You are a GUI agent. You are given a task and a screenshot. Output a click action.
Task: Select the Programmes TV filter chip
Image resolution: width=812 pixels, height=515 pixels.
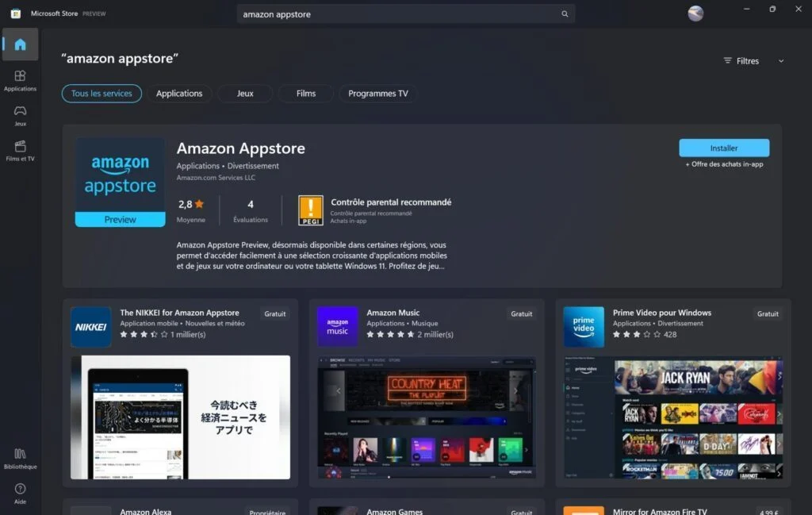point(378,94)
